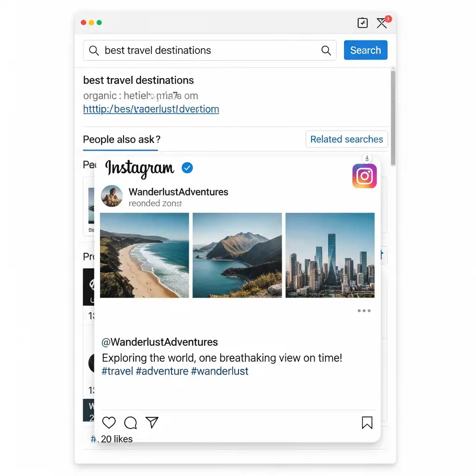Select the People also ask tab
This screenshot has width=476, height=476.
pos(121,139)
